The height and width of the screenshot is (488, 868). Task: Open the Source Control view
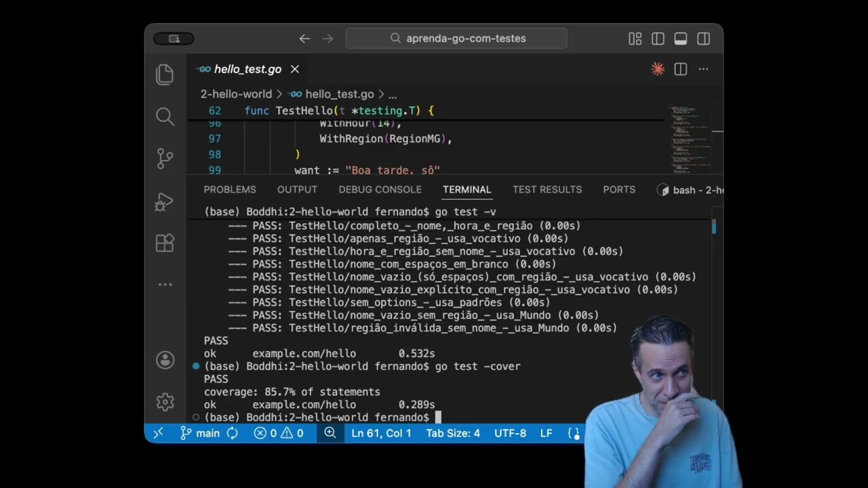click(165, 159)
